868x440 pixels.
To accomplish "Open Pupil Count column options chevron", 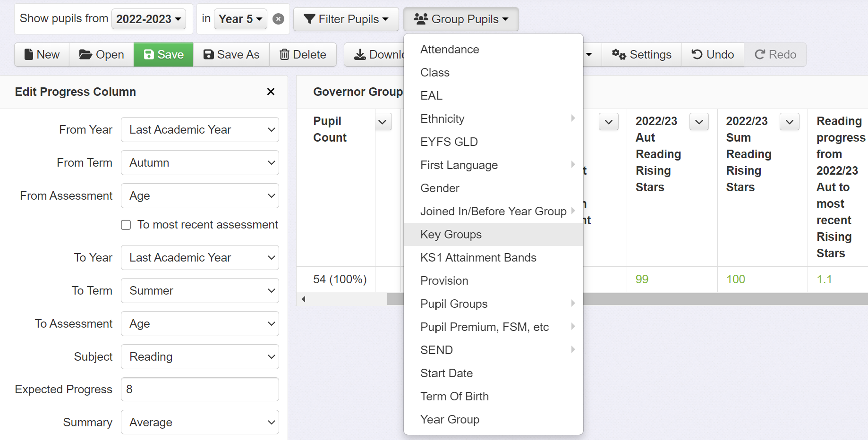I will pos(383,122).
